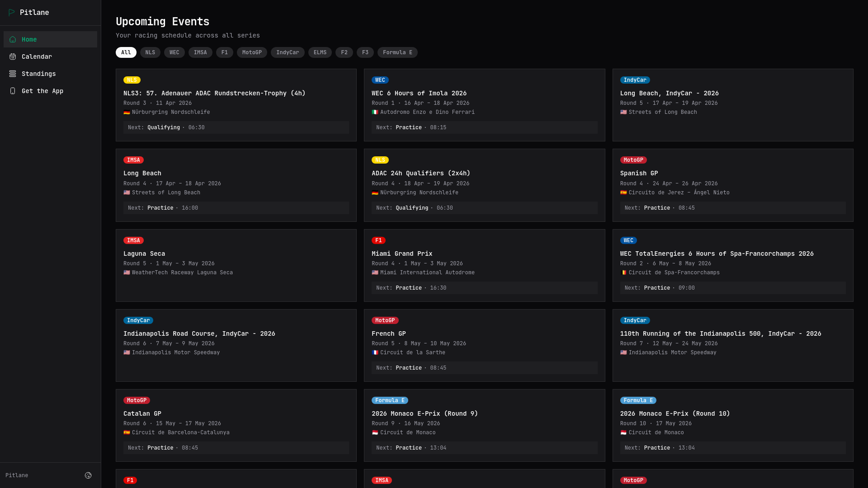The width and height of the screenshot is (868, 488).
Task: Click 'Next: Practice · 13:04' on Monaco Round 10 card
Action: [x=733, y=448]
